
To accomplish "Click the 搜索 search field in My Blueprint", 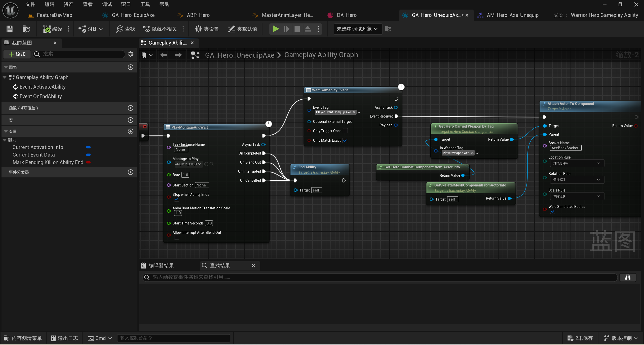I will pyautogui.click(x=79, y=54).
